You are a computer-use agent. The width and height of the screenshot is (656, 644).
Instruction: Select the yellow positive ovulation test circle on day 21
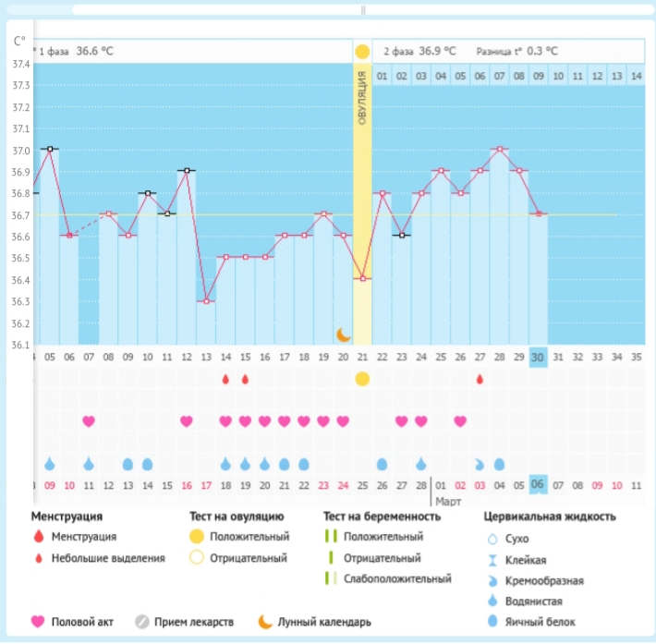pyautogui.click(x=362, y=379)
